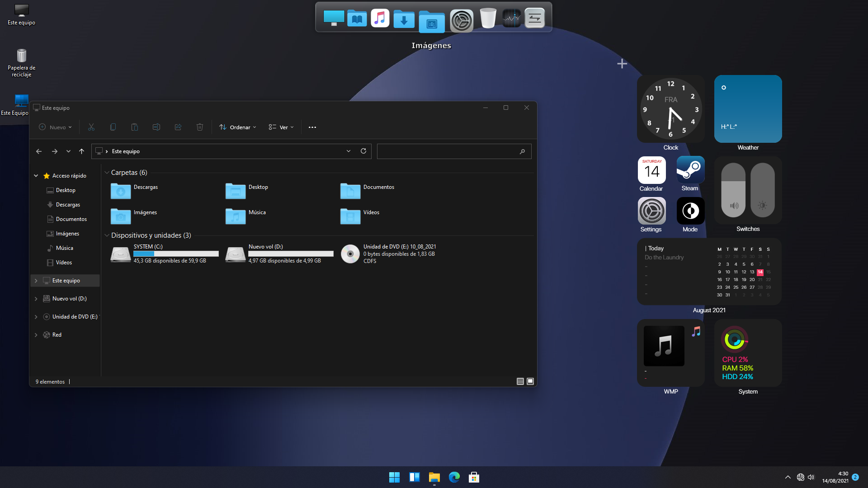Image resolution: width=868 pixels, height=488 pixels.
Task: Select Vídeos in the navigation pane
Action: pyautogui.click(x=64, y=263)
